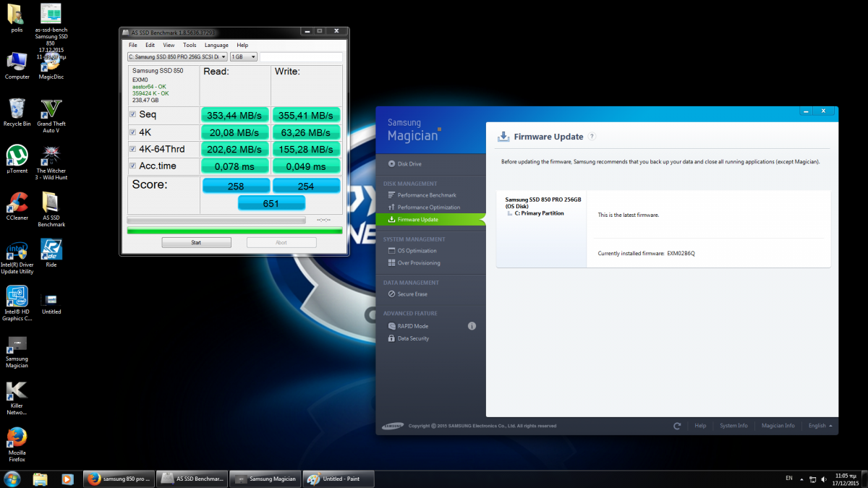Toggle the Acc.time test checkbox
Viewport: 868px width, 488px height.
click(x=132, y=166)
